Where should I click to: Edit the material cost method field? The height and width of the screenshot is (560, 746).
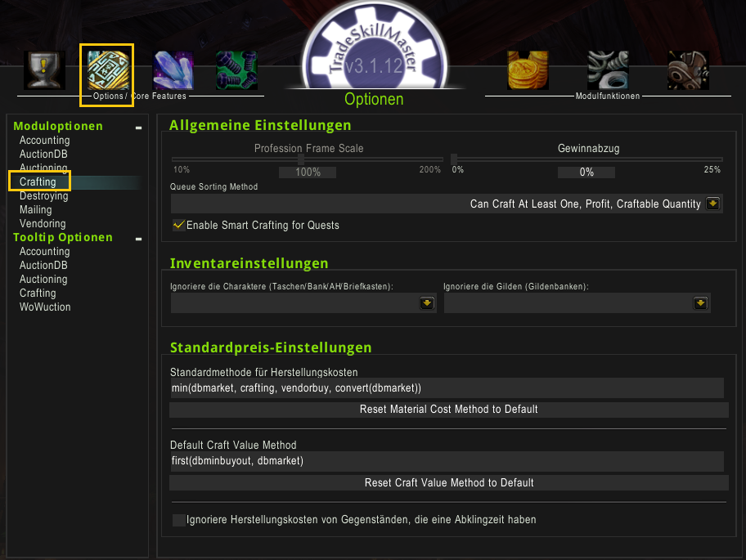pyautogui.click(x=447, y=388)
